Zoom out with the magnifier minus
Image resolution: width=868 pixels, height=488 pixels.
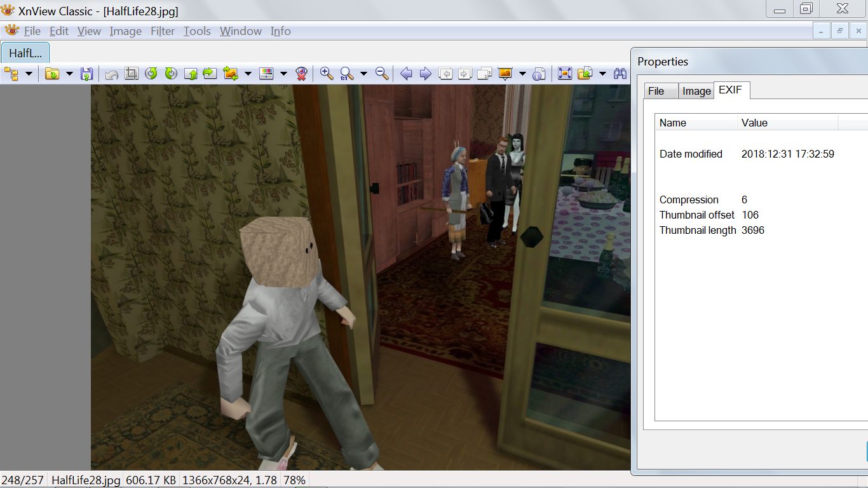coord(382,74)
